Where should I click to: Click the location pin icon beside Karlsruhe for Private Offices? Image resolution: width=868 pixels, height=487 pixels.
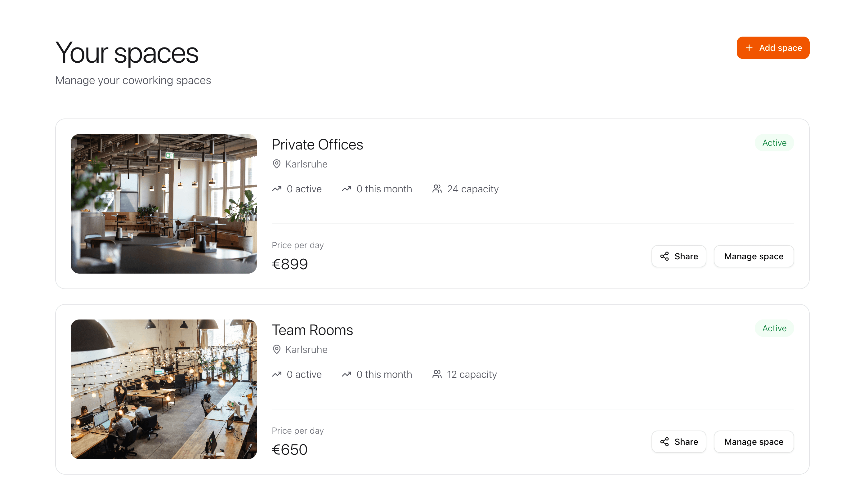(x=277, y=164)
